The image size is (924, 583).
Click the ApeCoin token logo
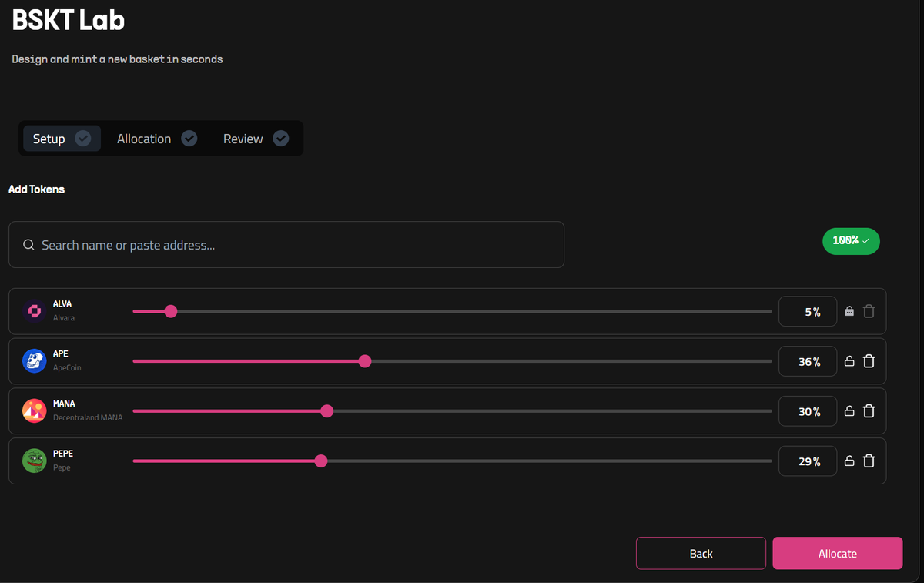pos(35,361)
